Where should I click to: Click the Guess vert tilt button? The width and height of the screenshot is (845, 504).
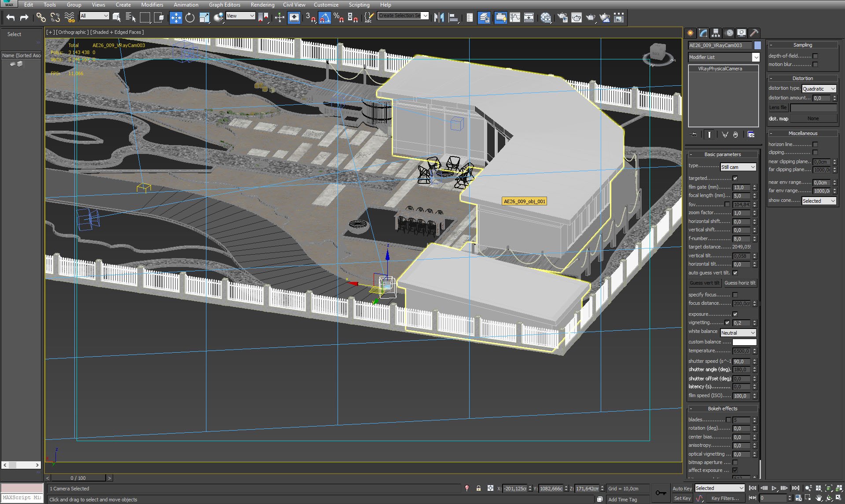click(x=705, y=283)
